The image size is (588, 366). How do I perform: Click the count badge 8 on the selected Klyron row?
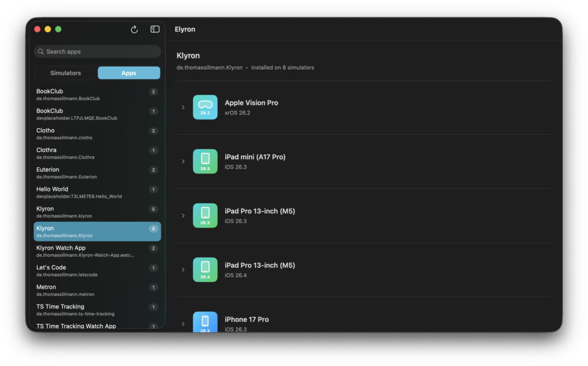pos(153,229)
